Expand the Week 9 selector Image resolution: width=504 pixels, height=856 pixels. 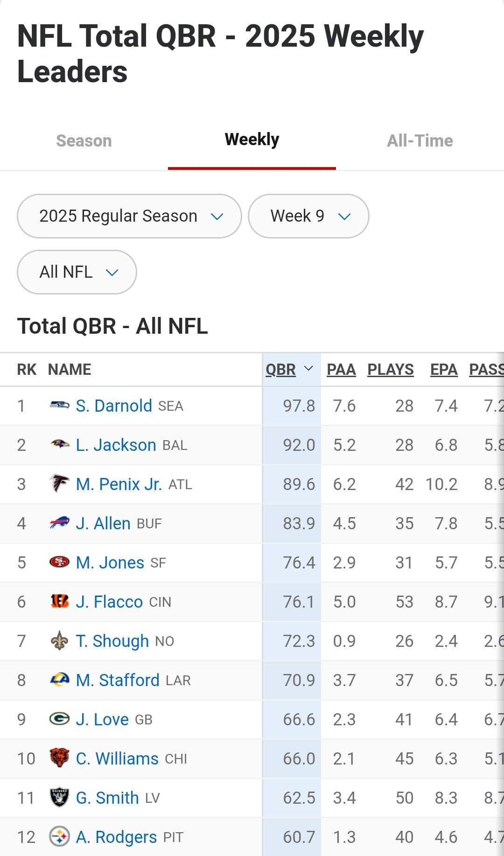coord(308,216)
